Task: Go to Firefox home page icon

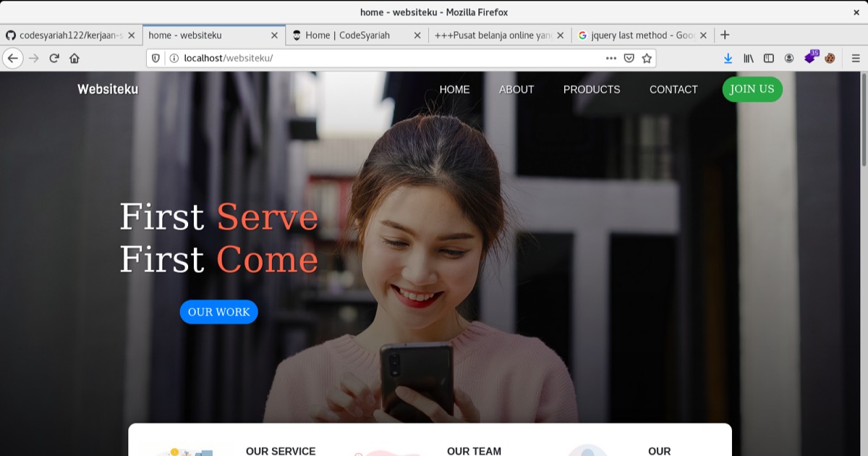Action: (75, 59)
